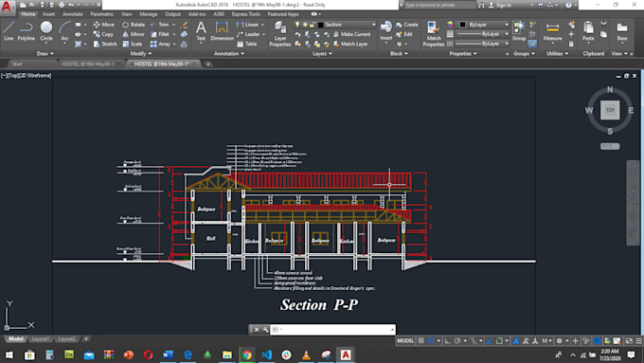This screenshot has height=363, width=644.
Task: Click the keyword search box
Action: 439,5
